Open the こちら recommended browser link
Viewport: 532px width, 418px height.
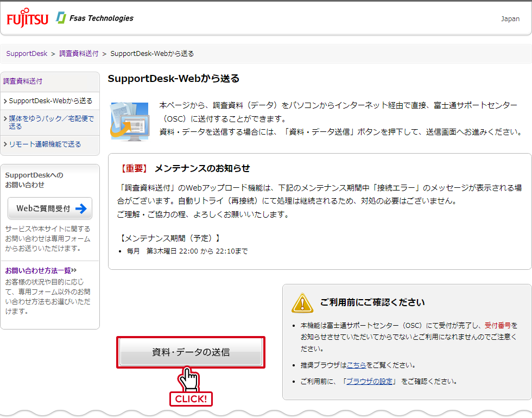pos(356,365)
